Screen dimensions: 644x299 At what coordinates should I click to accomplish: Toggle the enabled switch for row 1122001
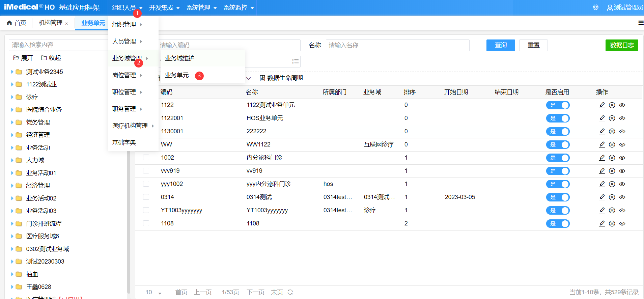pyautogui.click(x=558, y=118)
